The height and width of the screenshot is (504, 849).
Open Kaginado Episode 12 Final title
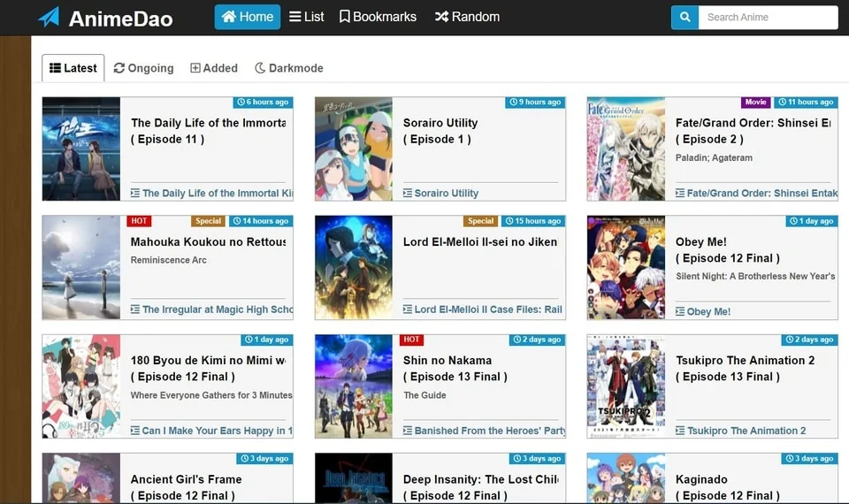pos(728,487)
